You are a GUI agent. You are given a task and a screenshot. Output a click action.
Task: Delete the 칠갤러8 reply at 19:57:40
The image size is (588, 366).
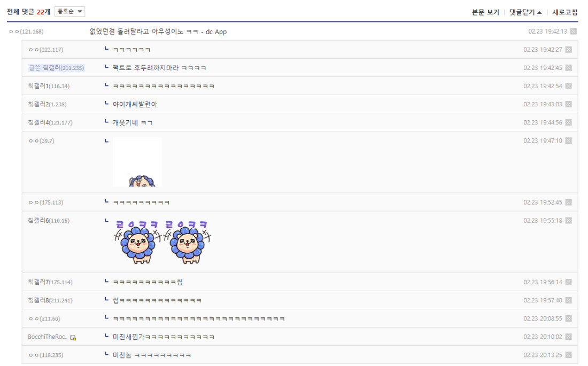(x=569, y=300)
